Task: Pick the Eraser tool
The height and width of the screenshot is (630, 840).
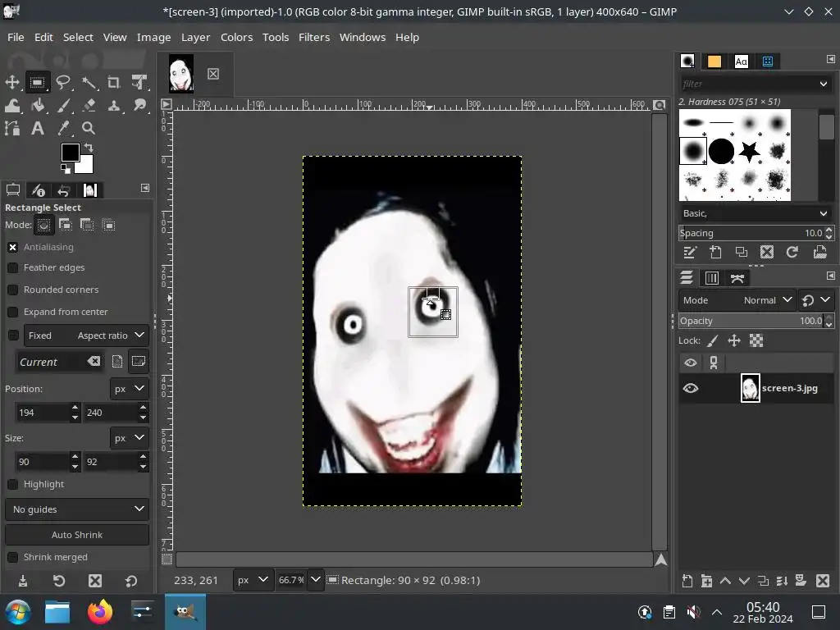Action: point(89,105)
